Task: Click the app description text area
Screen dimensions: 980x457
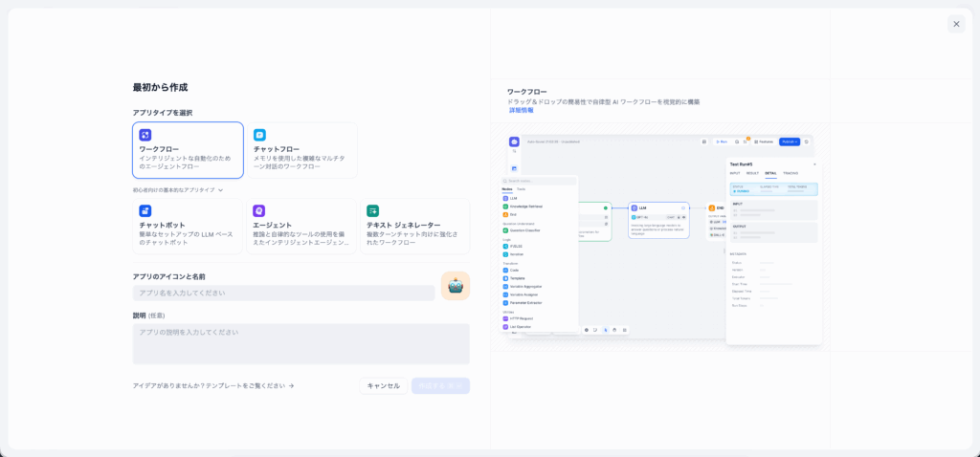Action: [301, 343]
